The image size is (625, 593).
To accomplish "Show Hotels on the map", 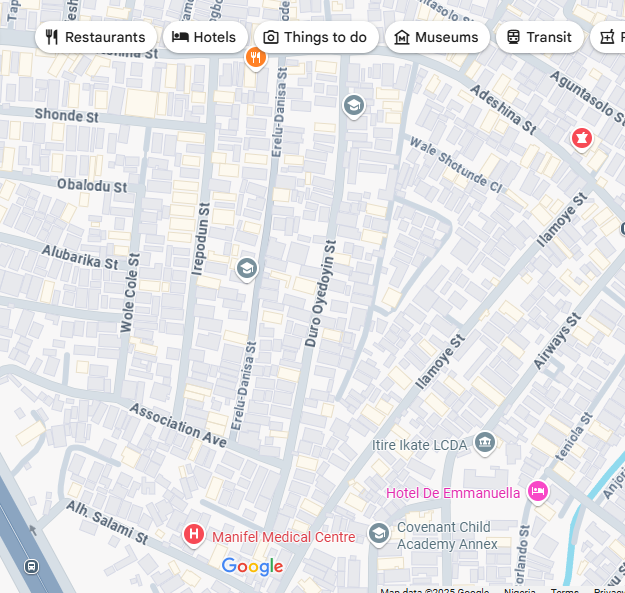I will point(205,37).
